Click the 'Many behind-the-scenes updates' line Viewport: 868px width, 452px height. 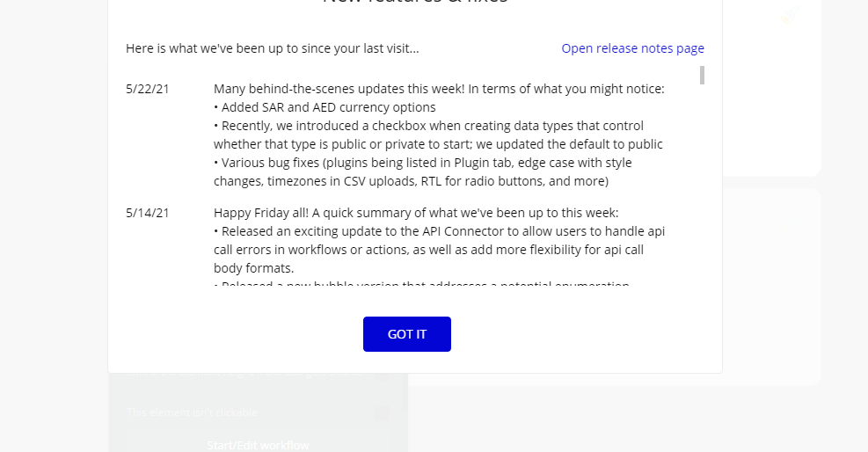pos(439,89)
